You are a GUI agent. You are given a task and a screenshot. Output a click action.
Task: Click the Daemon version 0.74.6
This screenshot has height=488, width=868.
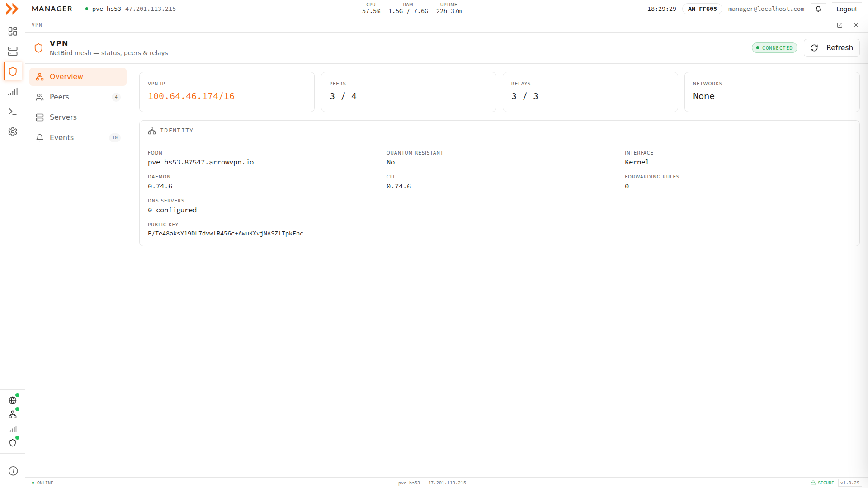coord(160,186)
